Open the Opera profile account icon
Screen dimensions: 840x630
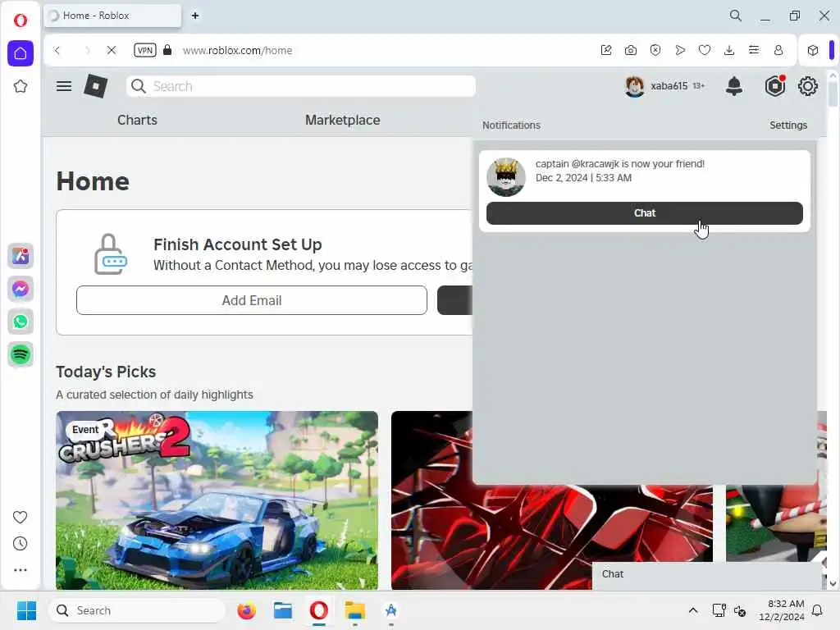[x=778, y=50]
